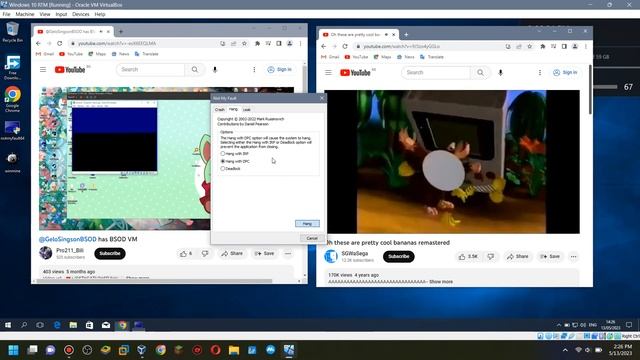Reload the page in BSOD VM Chrome window
Screen dimensions: 640x360
(60, 43)
